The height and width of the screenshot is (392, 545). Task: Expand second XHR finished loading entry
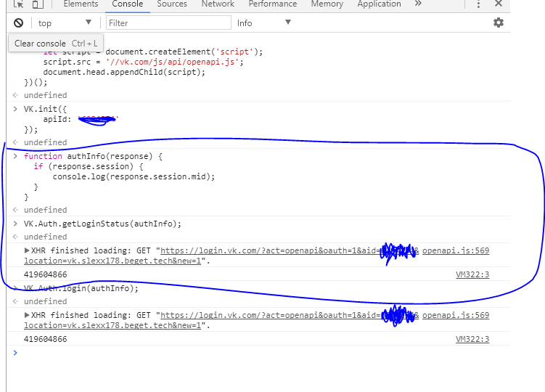(x=27, y=315)
